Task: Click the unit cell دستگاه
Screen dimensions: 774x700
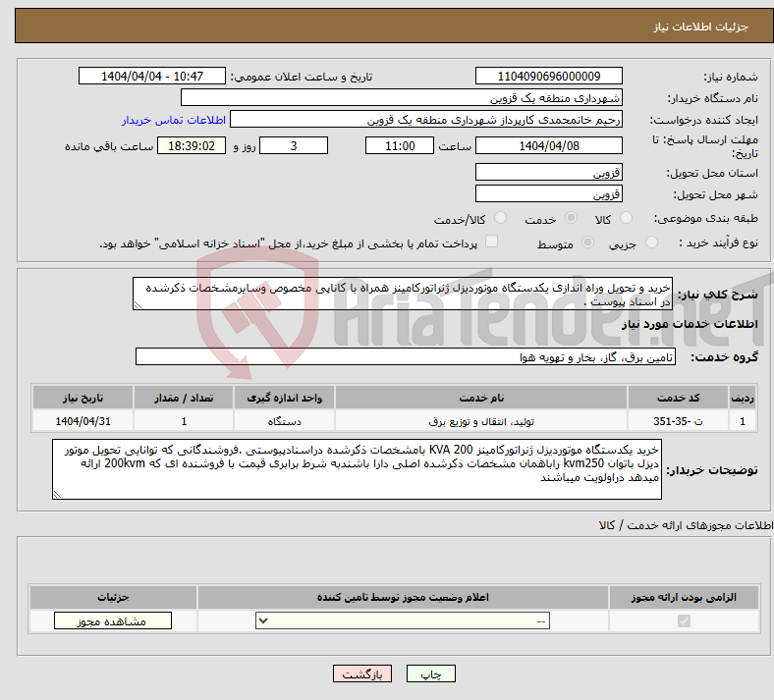Action: click(284, 421)
